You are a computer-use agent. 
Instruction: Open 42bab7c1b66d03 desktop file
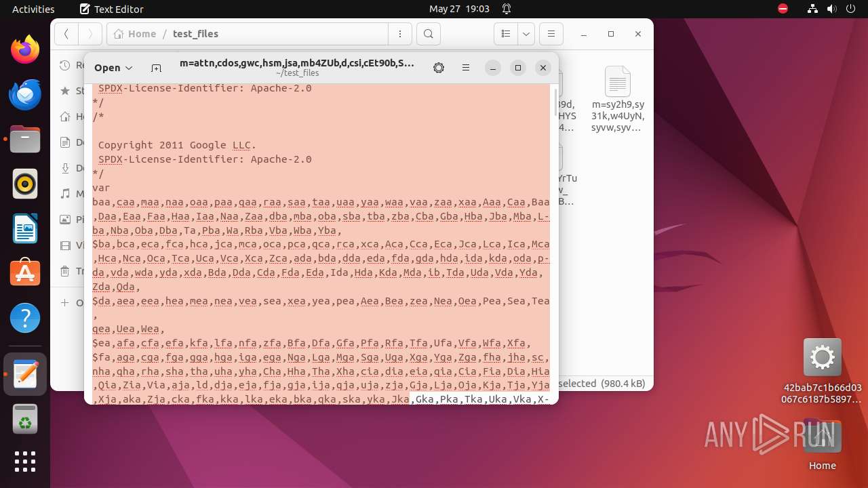coord(822,371)
